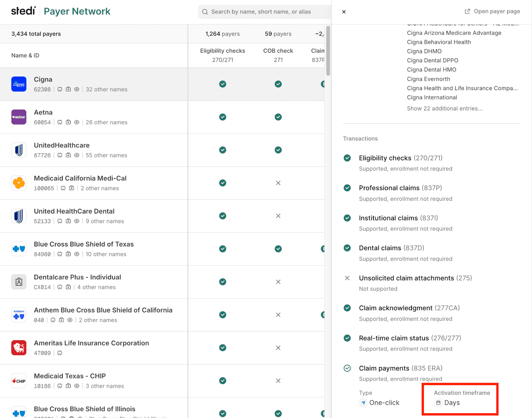The image size is (532, 418).
Task: Click the Name & ID column header
Action: 25,56
